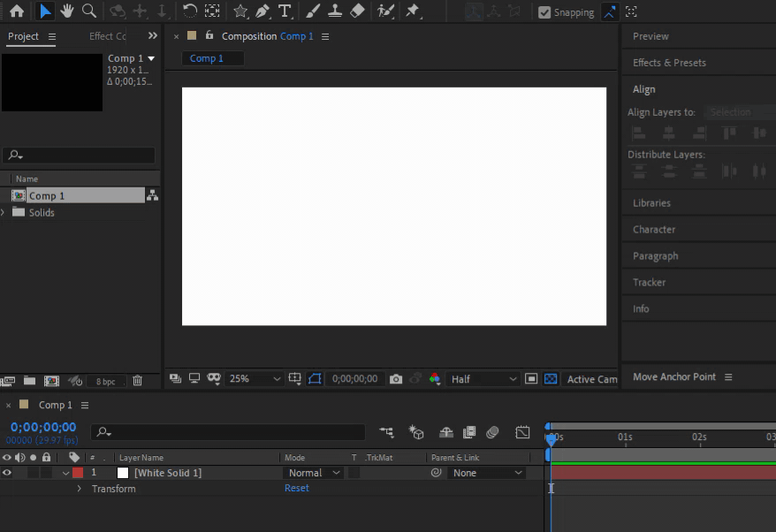Open the Half resolution dropdown

point(483,379)
